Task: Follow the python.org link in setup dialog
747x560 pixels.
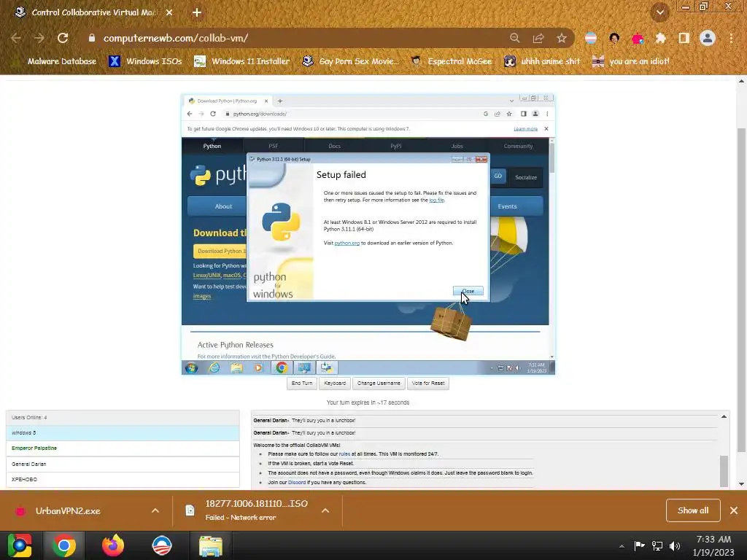Action: [347, 243]
